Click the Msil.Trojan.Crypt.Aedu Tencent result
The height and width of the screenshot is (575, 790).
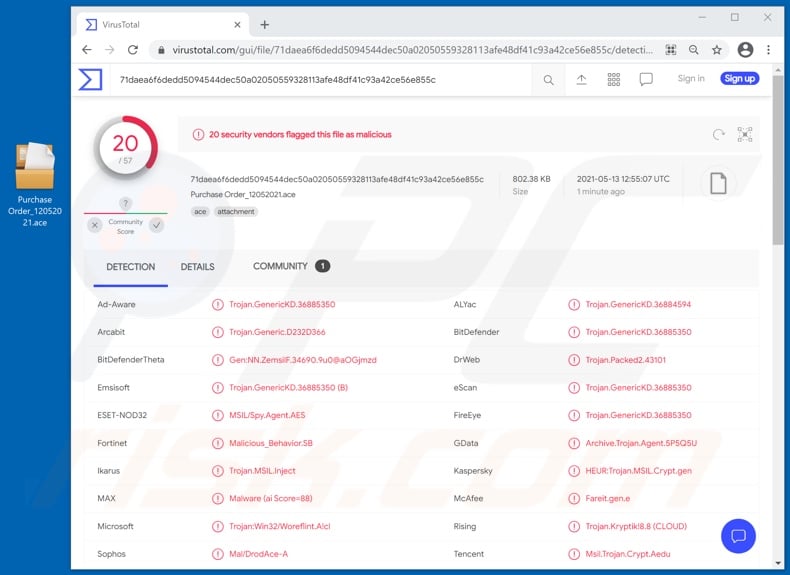point(628,554)
